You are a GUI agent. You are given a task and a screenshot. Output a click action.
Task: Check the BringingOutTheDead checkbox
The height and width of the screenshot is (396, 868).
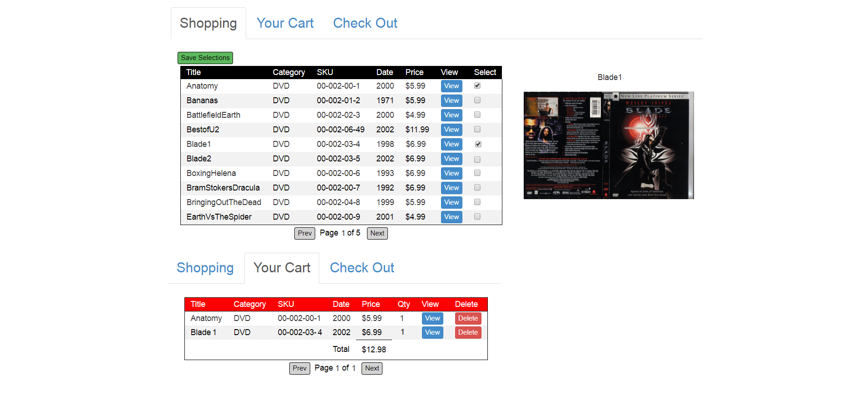477,202
